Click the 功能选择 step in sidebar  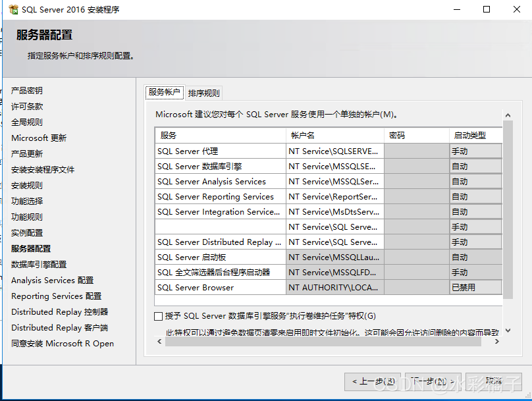27,201
